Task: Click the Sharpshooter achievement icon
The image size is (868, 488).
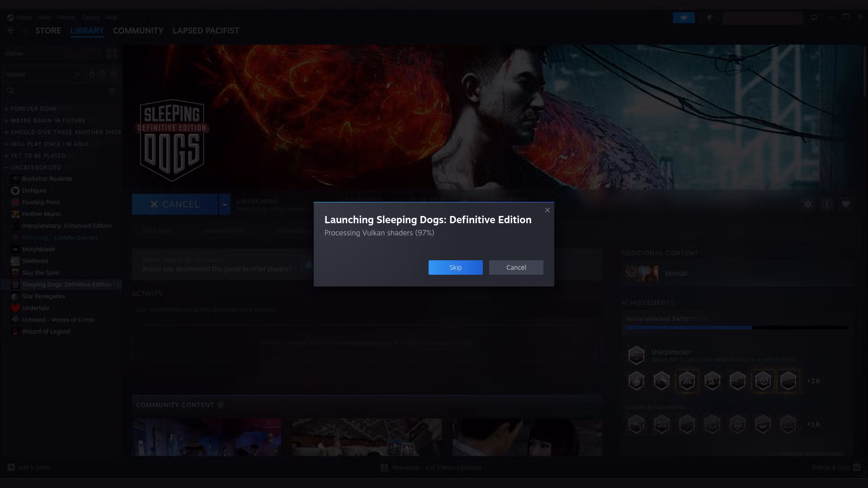Action: (x=636, y=355)
